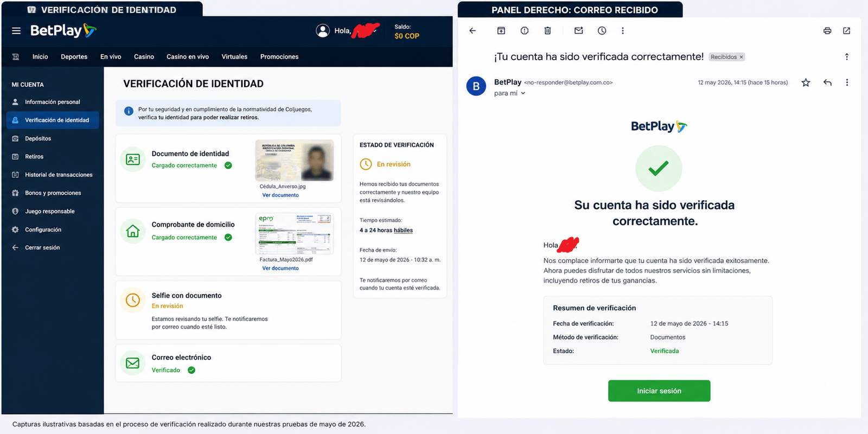Click Ver documento under Cédula_Anverso.jpg

pos(280,195)
